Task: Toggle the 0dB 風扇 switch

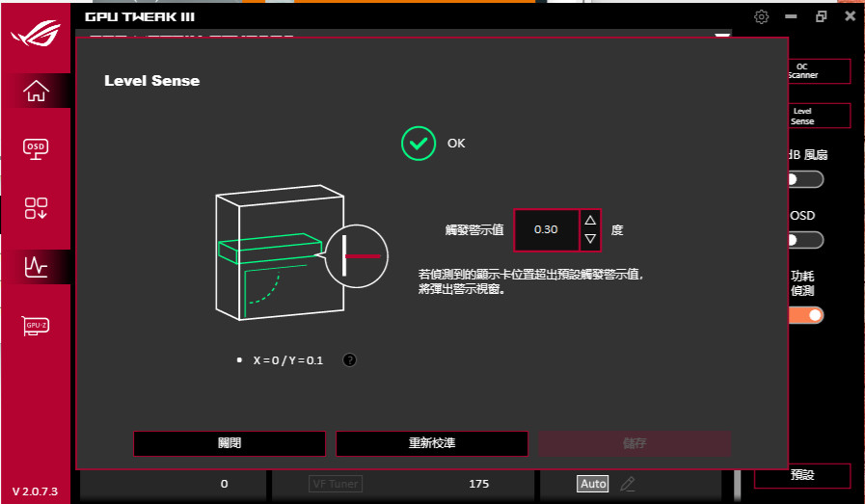Action: click(804, 178)
